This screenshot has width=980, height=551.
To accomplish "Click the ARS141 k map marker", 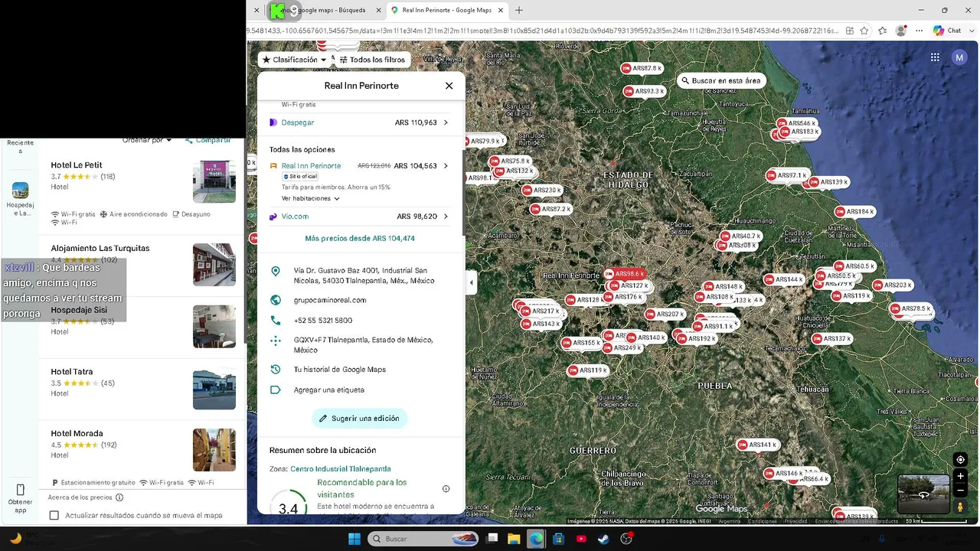I will coord(757,445).
